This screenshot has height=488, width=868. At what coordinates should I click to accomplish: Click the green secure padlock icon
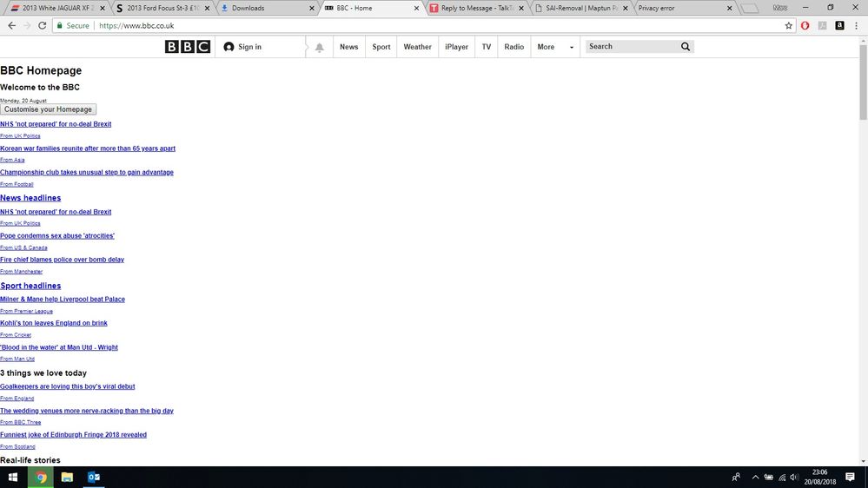[x=60, y=25]
